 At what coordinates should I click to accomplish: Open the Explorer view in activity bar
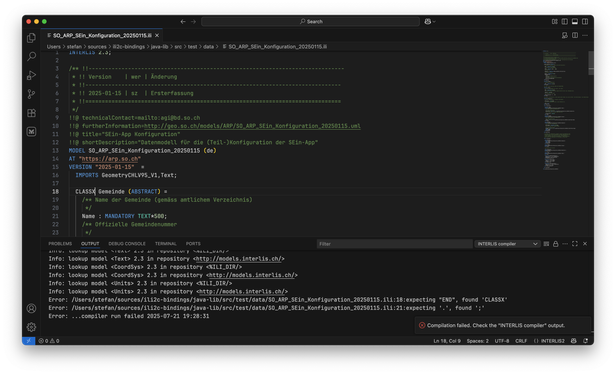point(31,38)
